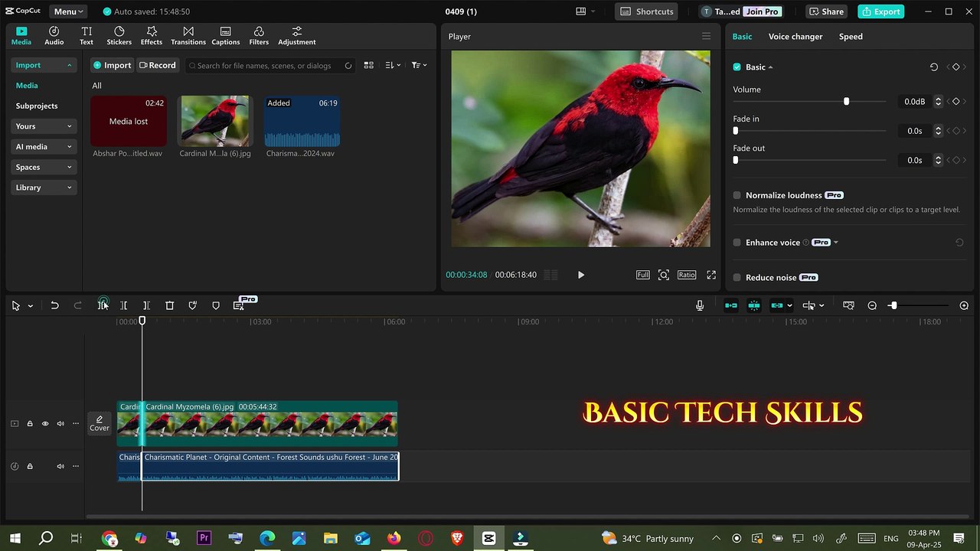Open the Adjustment panel
The image size is (980, 551).
tap(297, 35)
